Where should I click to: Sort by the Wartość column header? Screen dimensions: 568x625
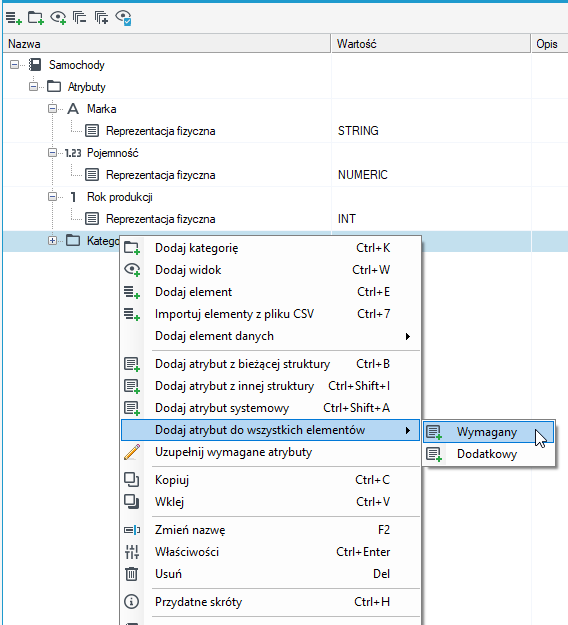431,43
